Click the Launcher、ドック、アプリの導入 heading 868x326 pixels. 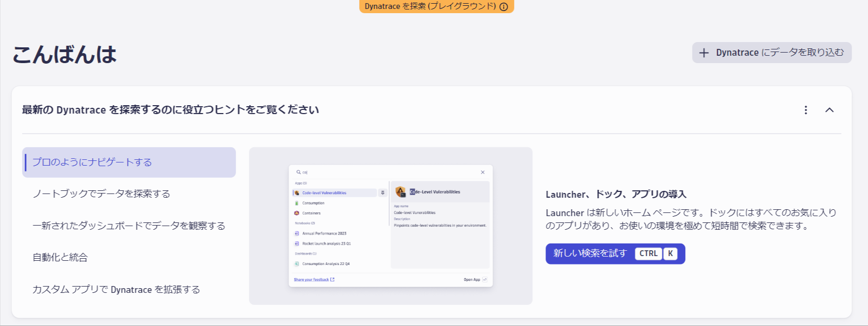616,195
